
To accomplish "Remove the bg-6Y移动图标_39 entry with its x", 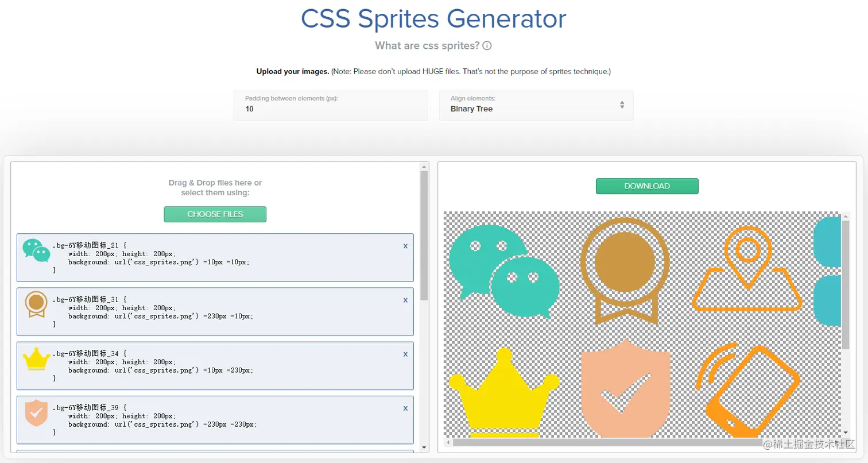I will [x=405, y=408].
